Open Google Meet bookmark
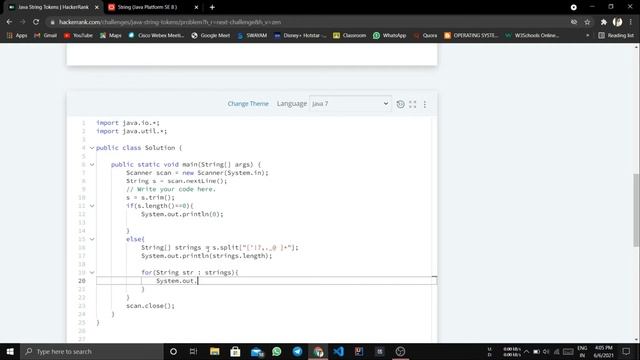Screen dimensions: 640x360 211,36
